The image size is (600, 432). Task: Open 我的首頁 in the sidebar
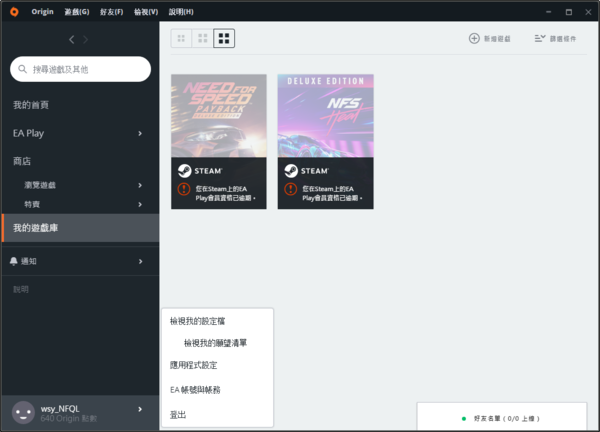tap(31, 105)
